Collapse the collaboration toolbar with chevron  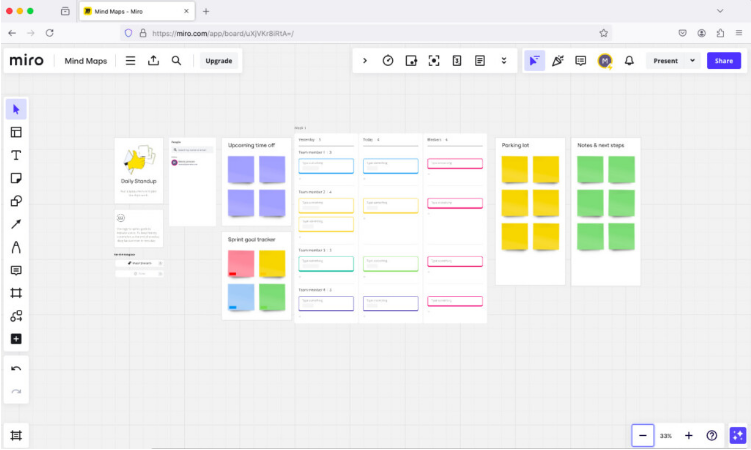[x=365, y=60]
